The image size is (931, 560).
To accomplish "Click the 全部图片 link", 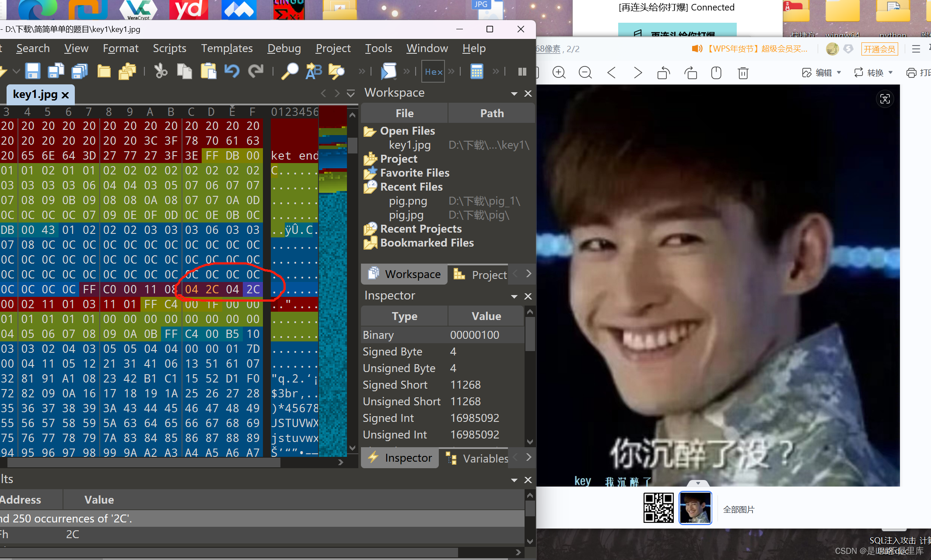I will [x=738, y=509].
